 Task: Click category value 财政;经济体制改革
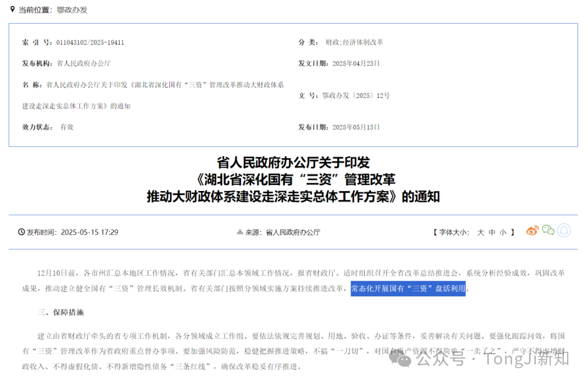coord(354,42)
